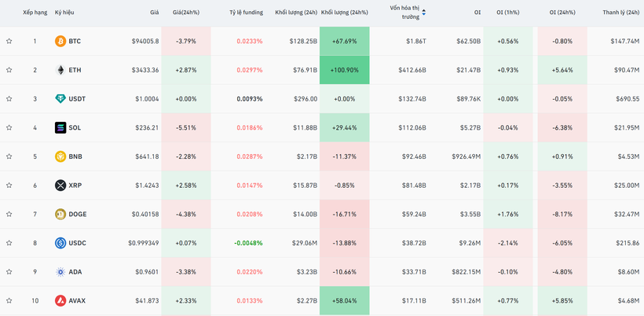Image resolution: width=644 pixels, height=316 pixels.
Task: Click the Thanh lý (24h) column header
Action: [620, 13]
